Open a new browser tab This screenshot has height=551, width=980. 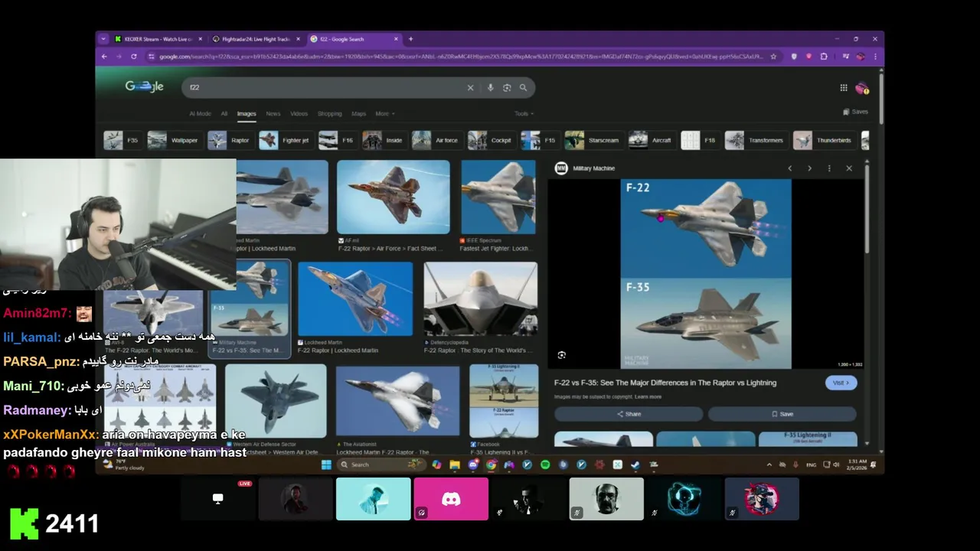point(410,39)
